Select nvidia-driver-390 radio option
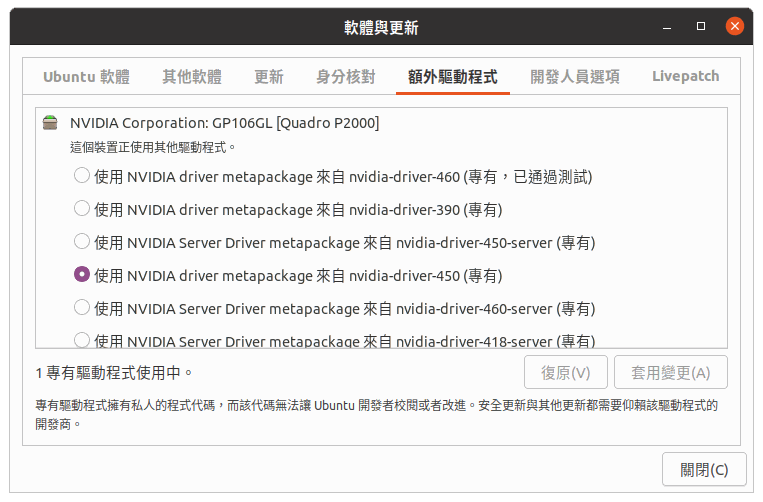Screen dimensions: 763x502 [x=82, y=209]
